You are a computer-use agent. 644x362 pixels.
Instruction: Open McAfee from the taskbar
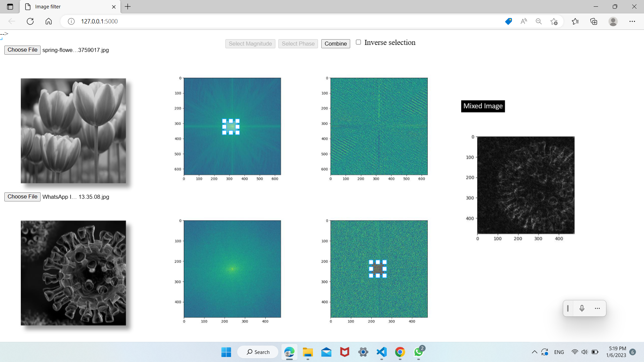point(344,352)
